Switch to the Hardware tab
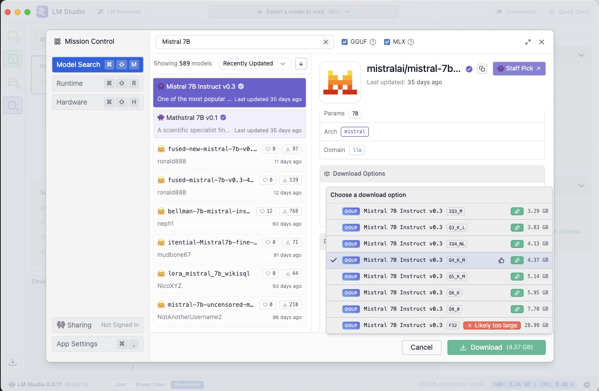 click(97, 102)
